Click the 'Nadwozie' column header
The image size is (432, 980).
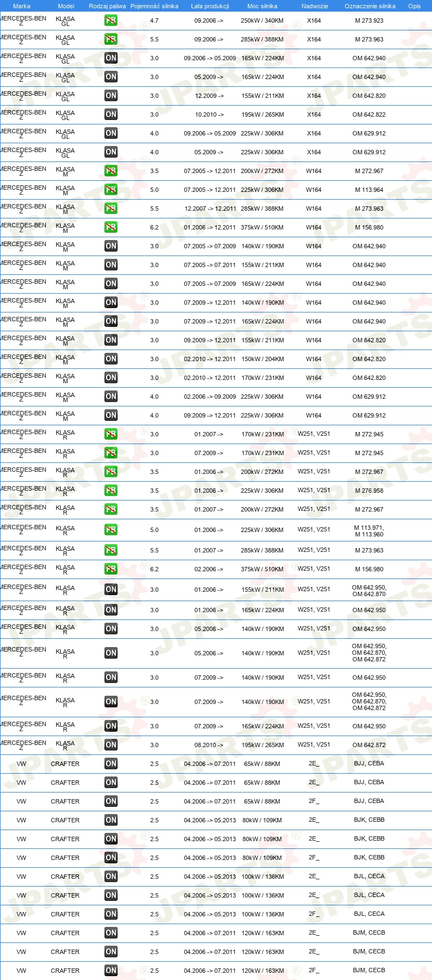click(314, 6)
